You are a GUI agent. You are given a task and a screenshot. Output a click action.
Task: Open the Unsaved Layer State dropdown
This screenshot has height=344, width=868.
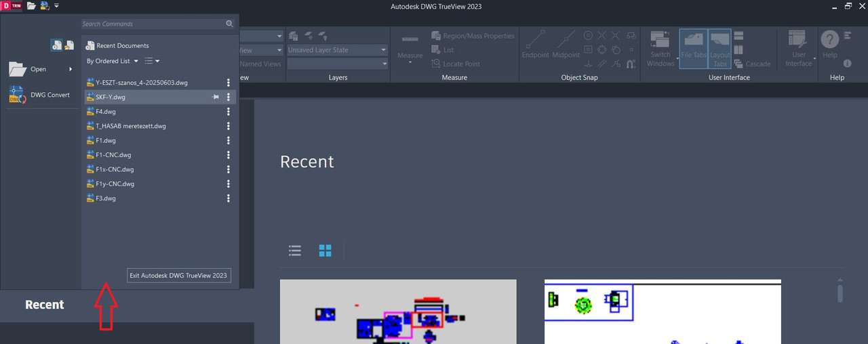[337, 50]
